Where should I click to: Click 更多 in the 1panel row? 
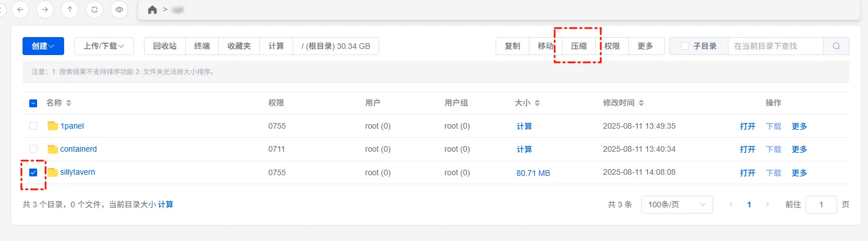tap(799, 126)
